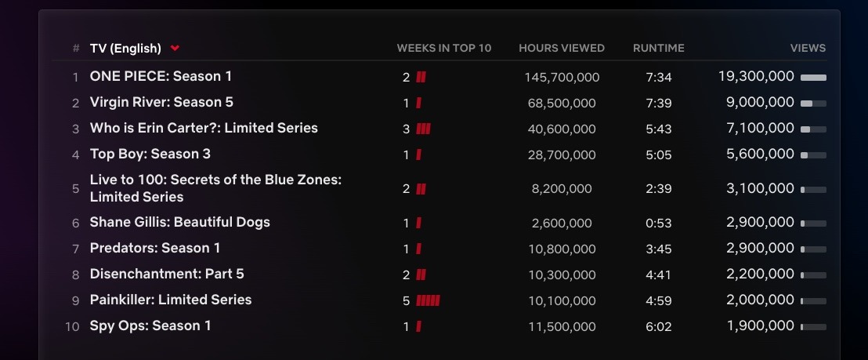This screenshot has height=360, width=868.
Task: Click the views bar next to 9,000,000
Action: pos(813,104)
